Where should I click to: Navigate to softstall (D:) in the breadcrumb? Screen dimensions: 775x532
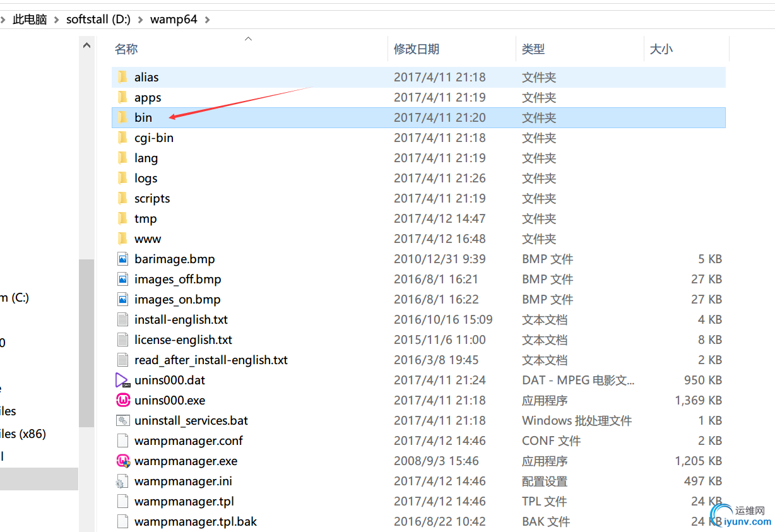tap(98, 20)
